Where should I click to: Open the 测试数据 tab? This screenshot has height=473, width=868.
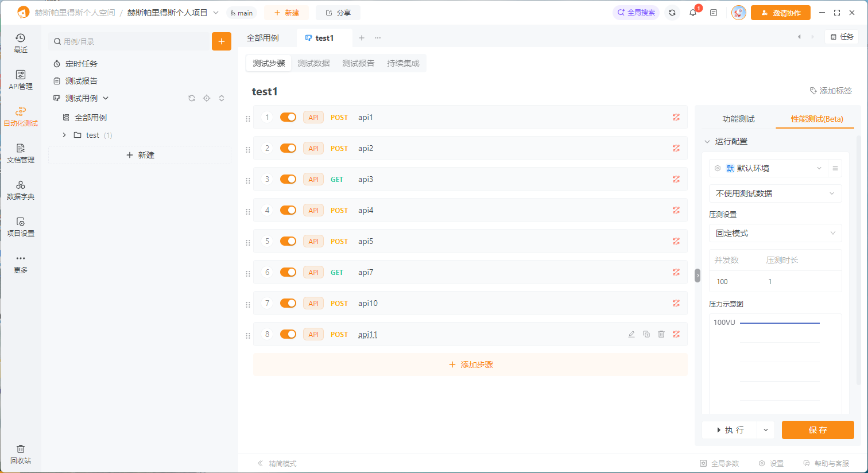313,63
